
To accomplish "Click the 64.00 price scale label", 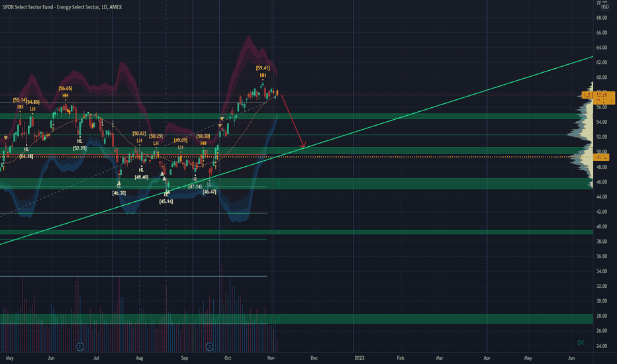I will (x=601, y=48).
